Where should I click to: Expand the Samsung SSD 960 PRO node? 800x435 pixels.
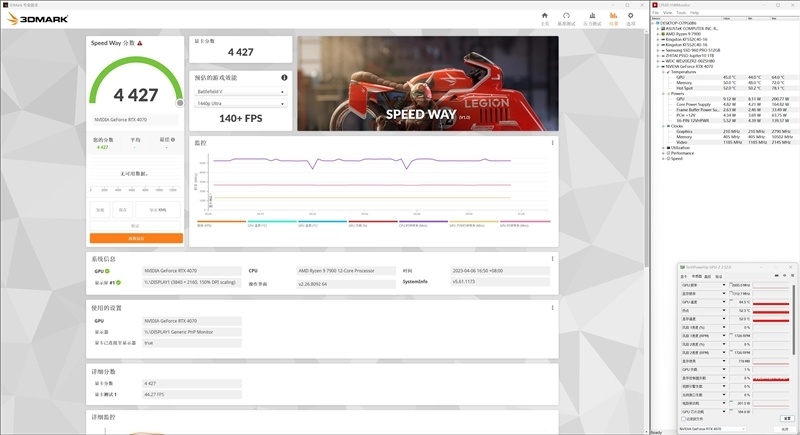[x=658, y=50]
